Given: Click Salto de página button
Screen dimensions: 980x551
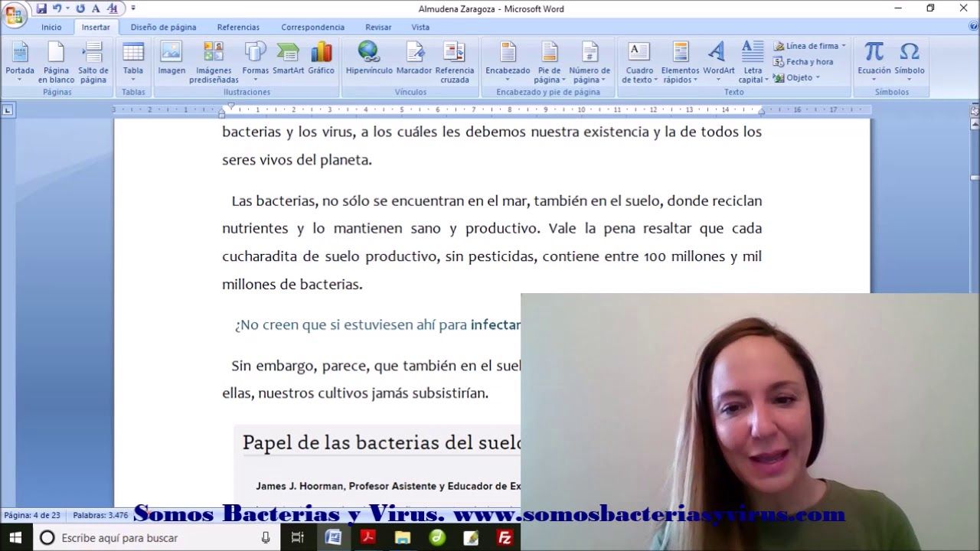Looking at the screenshot, I should coord(93,61).
